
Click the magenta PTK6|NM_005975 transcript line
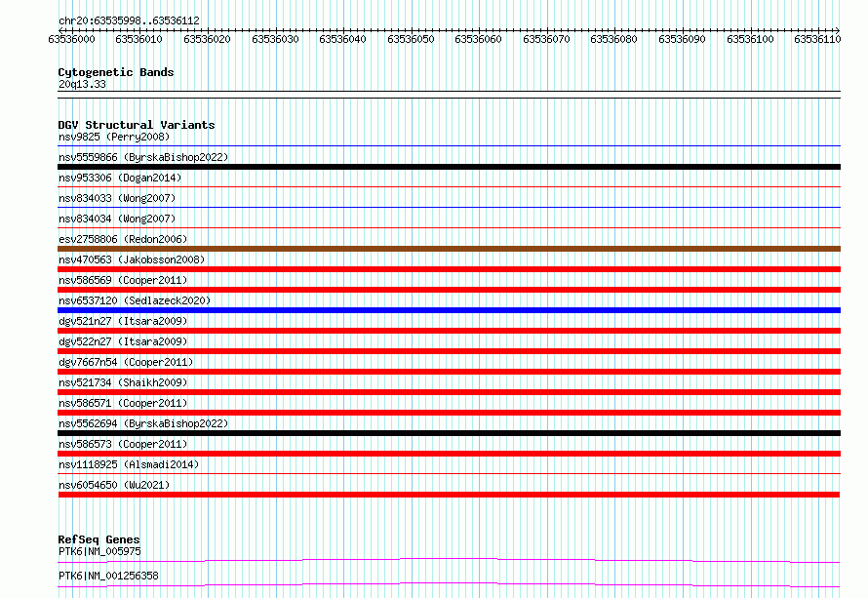[449, 560]
